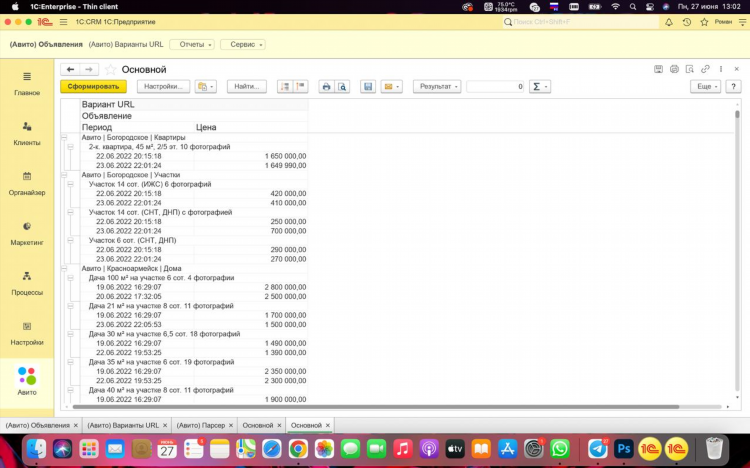The height and width of the screenshot is (468, 750).
Task: Open service settings icon next to Роман
Action: coord(742,22)
